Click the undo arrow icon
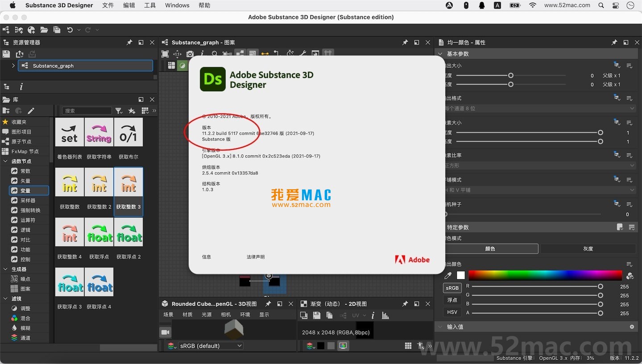 [70, 30]
